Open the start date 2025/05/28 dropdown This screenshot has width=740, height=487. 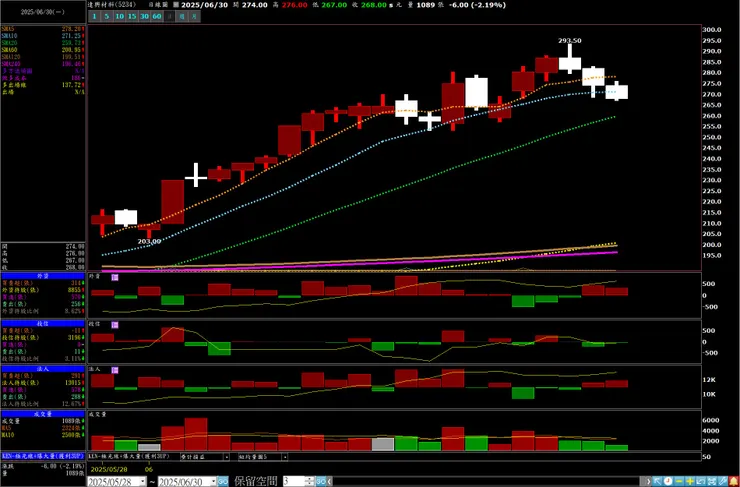point(143,482)
